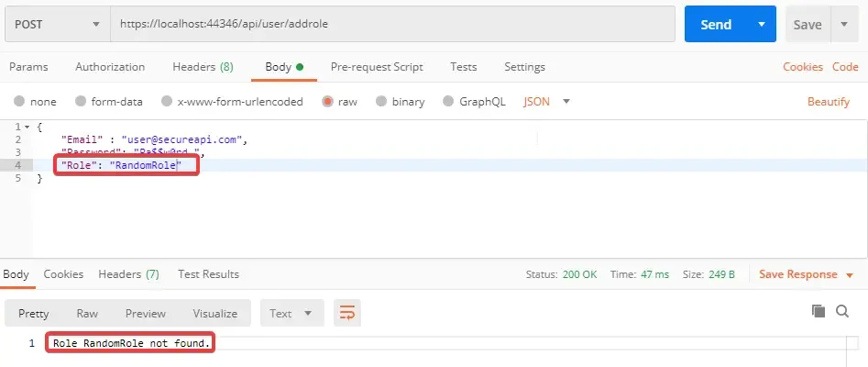
Task: Select the 'none' body type radio
Action: [x=19, y=102]
